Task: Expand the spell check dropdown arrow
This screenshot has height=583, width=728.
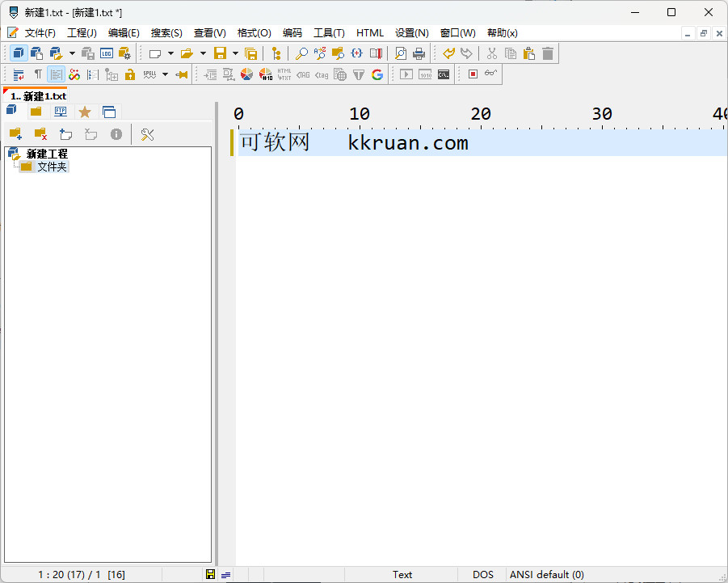Action: (x=165, y=74)
